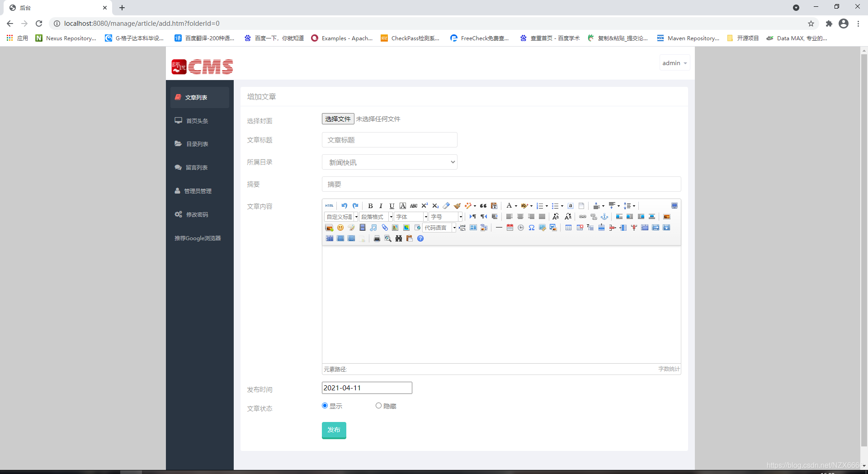Image resolution: width=868 pixels, height=474 pixels.
Task: Click 选择文件 to choose a cover image
Action: 337,118
